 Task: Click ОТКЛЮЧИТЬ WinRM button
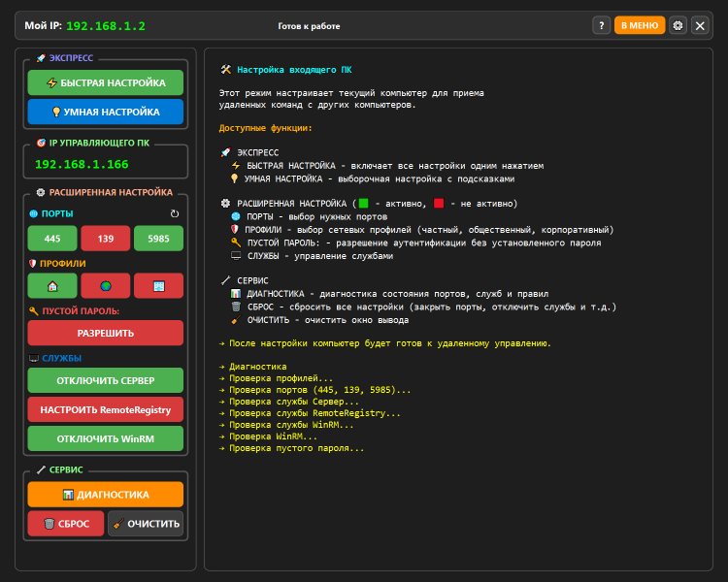(105, 438)
